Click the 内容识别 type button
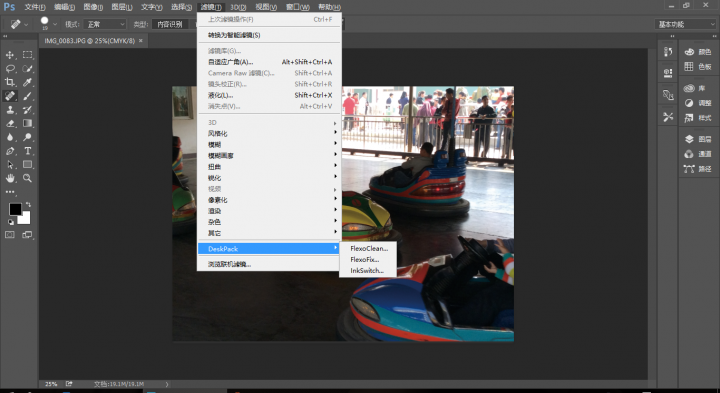This screenshot has height=393, width=720. (x=170, y=24)
